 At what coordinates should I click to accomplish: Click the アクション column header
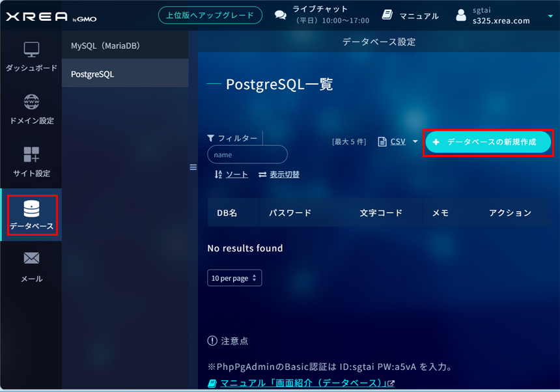pos(510,213)
